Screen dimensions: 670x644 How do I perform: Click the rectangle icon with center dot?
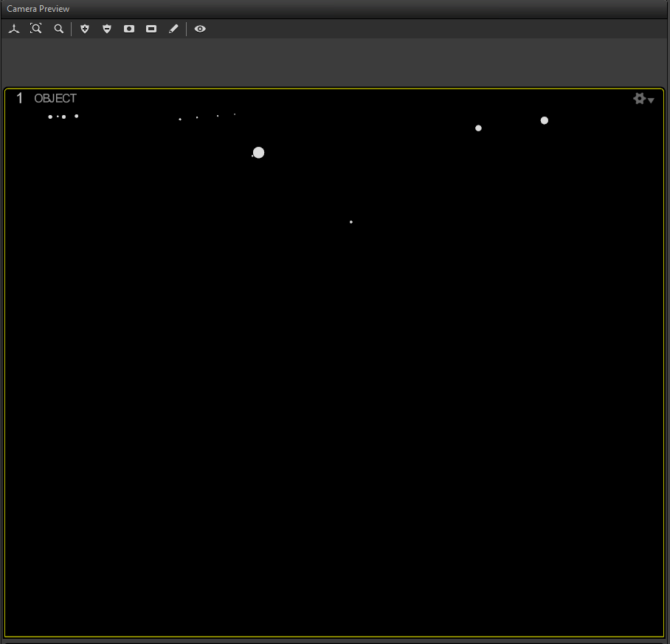point(129,29)
